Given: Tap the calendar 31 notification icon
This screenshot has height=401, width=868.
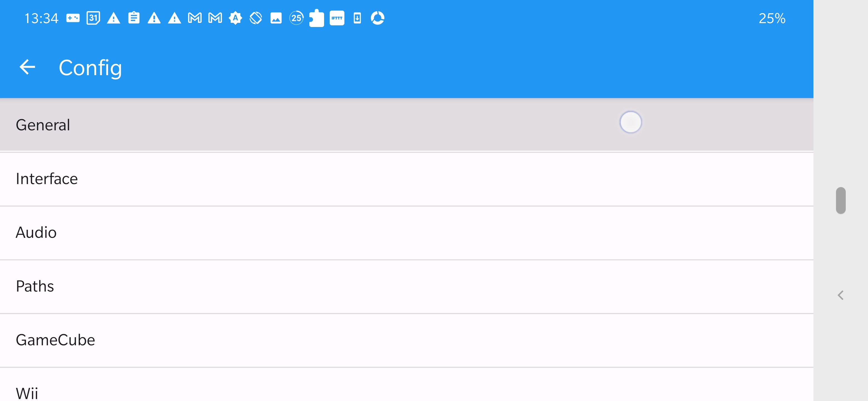Looking at the screenshot, I should coord(93,18).
